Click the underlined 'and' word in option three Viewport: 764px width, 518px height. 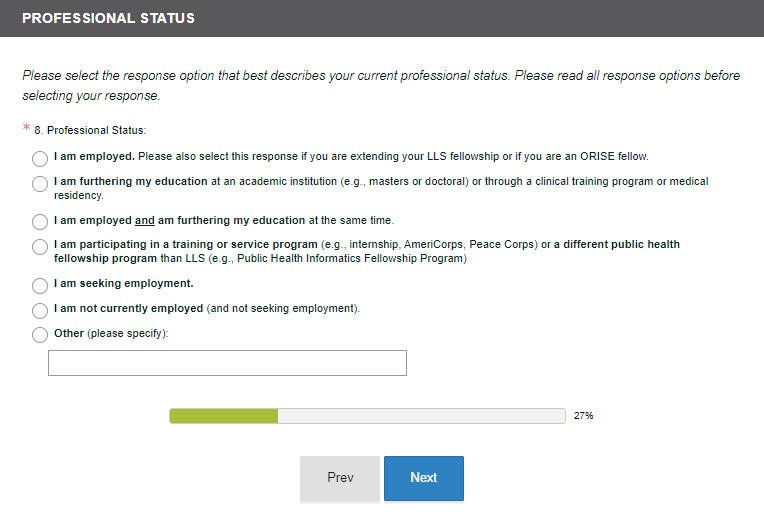tap(144, 221)
